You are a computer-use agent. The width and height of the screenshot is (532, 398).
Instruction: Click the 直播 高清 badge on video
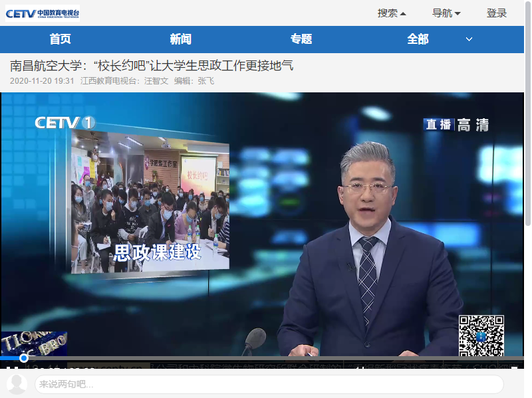[x=456, y=124]
